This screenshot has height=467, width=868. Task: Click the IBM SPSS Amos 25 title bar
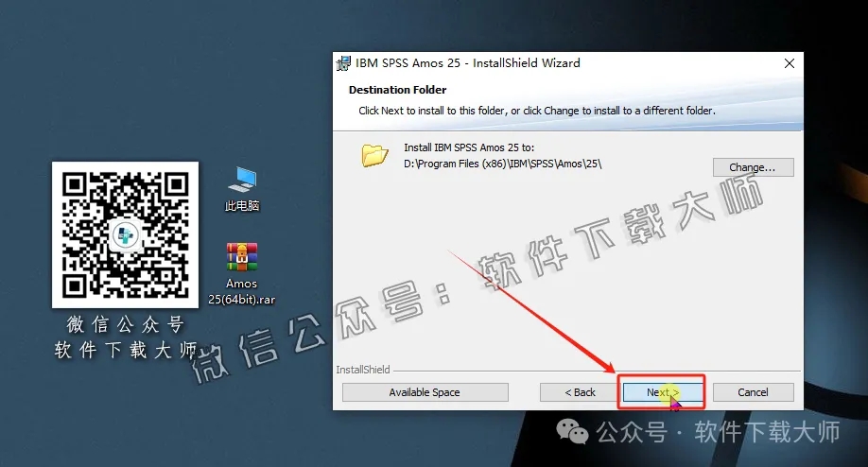coord(468,63)
